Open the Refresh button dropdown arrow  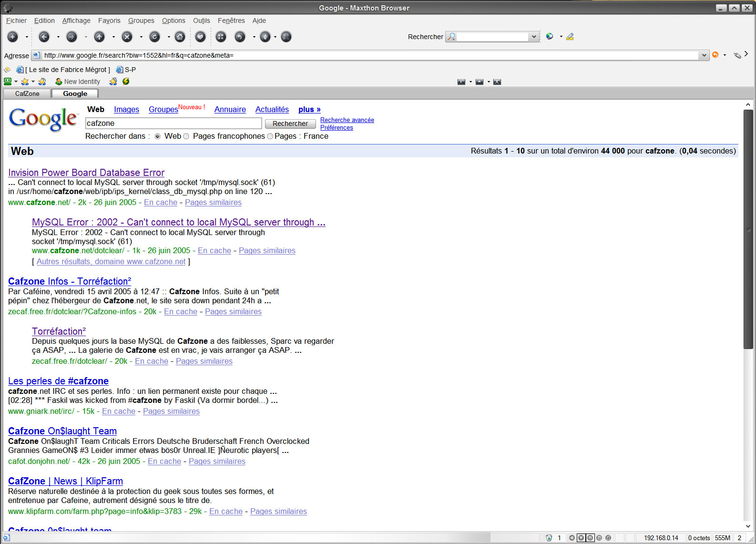pyautogui.click(x=168, y=37)
